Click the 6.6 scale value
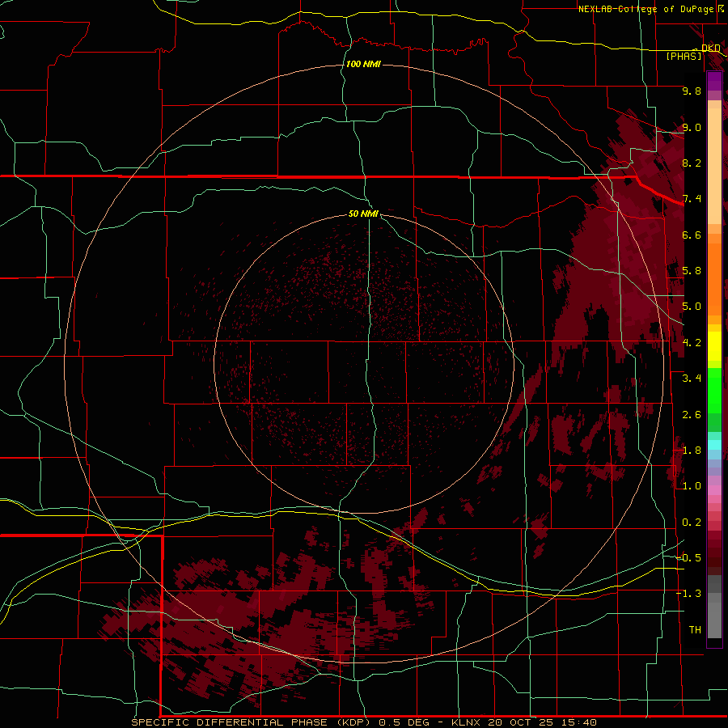728x728 pixels. 692,235
